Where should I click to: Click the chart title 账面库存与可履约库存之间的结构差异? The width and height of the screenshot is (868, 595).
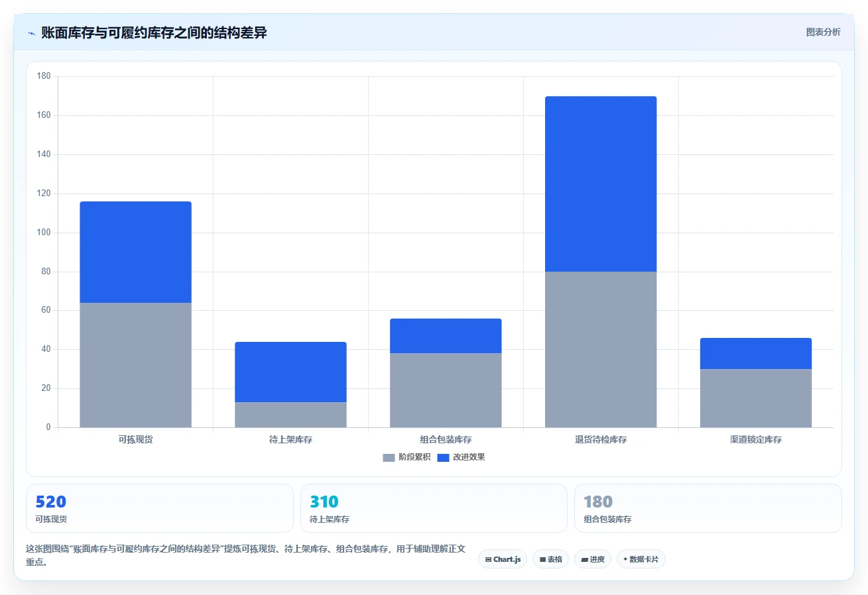(154, 32)
